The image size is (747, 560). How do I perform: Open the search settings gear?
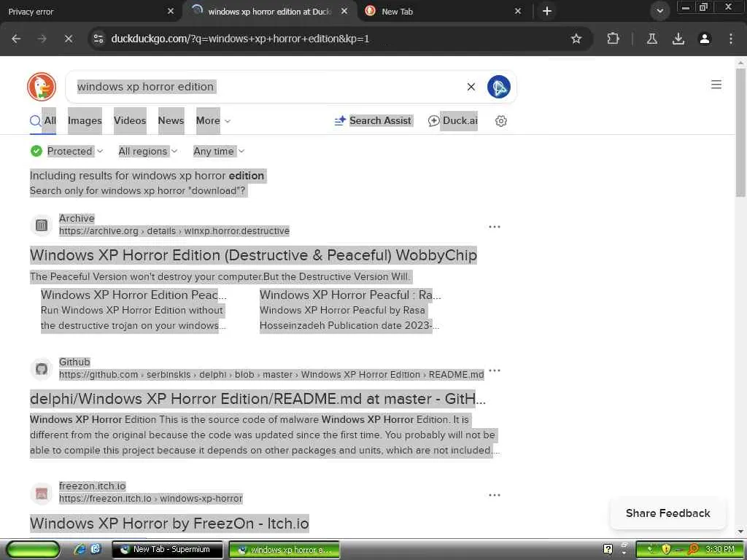click(500, 121)
